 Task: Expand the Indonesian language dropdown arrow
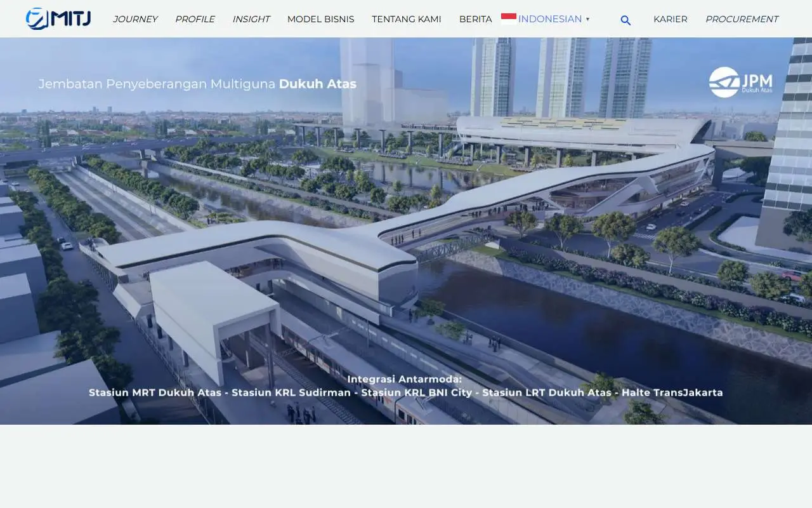[x=587, y=20]
